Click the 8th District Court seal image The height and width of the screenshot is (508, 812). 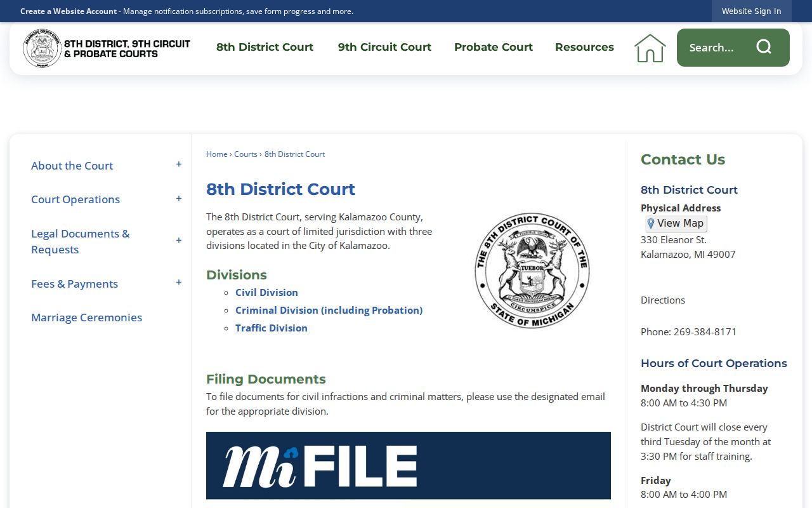click(x=532, y=271)
